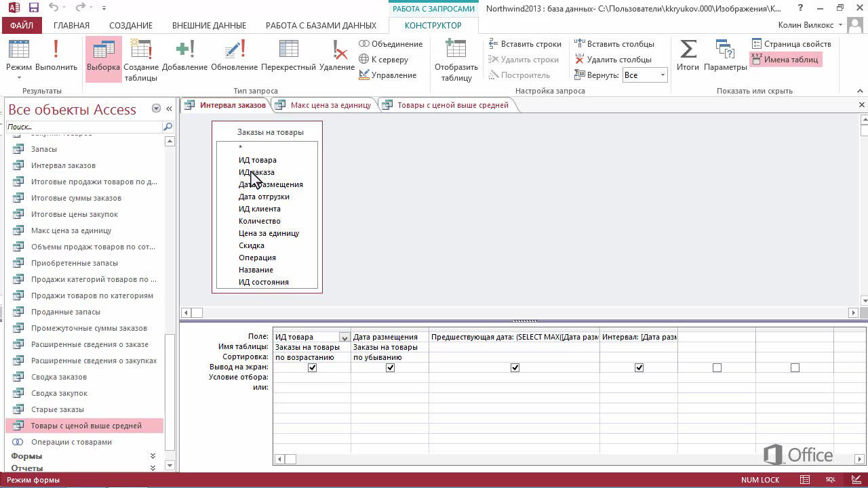The height and width of the screenshot is (488, 868).
Task: Select Дата отгрузки field in table box
Action: tap(264, 197)
